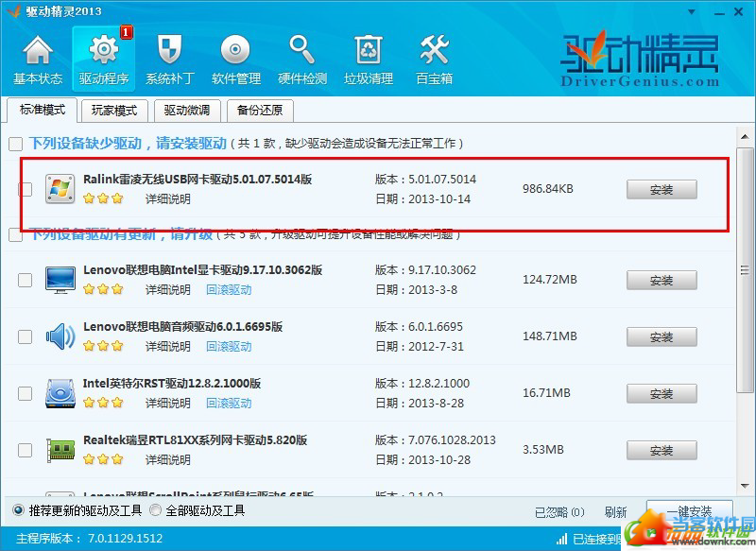This screenshot has width=756, height=551.
Task: Check the Lenovo Intel display driver checkbox
Action: point(26,280)
